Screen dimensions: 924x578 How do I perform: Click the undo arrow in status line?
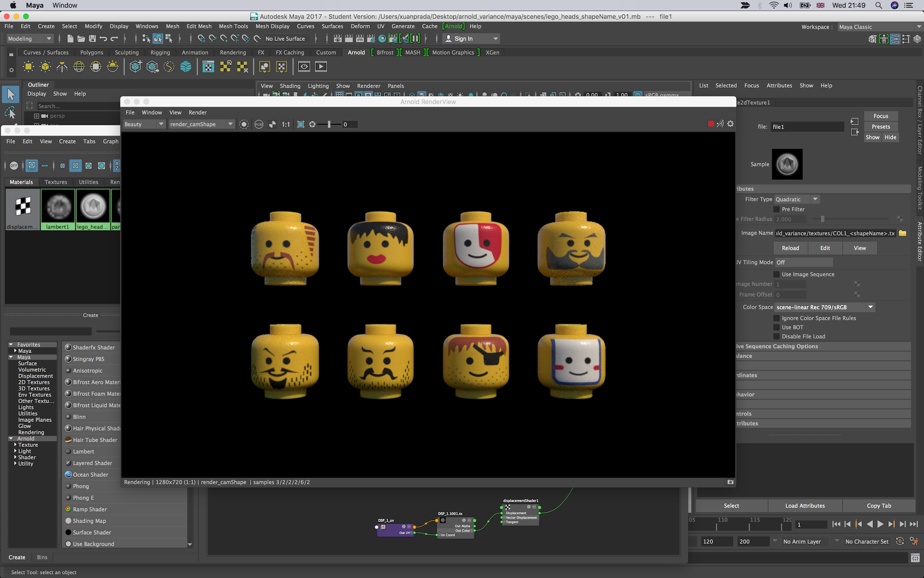[x=103, y=39]
